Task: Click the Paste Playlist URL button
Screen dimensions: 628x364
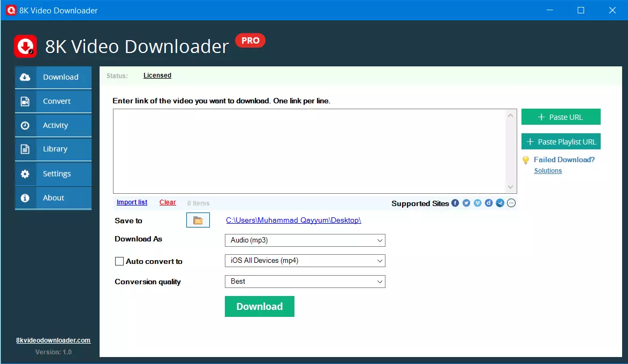Action: coord(561,141)
